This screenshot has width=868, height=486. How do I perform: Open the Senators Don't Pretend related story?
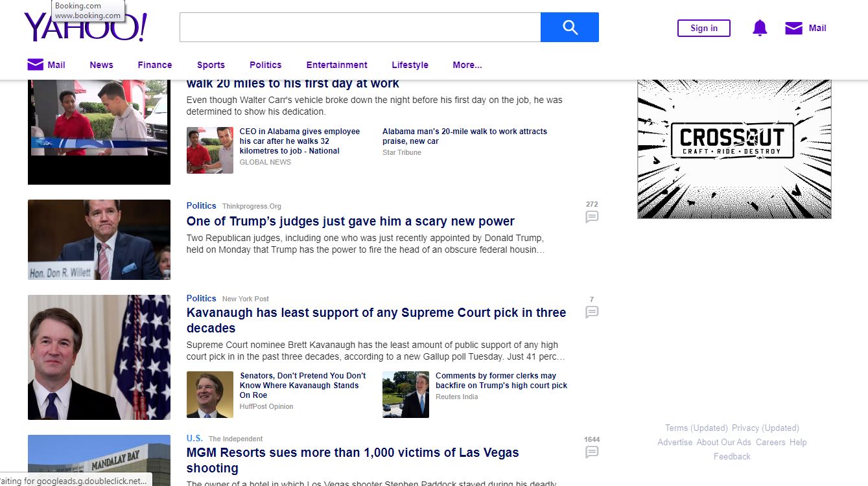click(302, 385)
